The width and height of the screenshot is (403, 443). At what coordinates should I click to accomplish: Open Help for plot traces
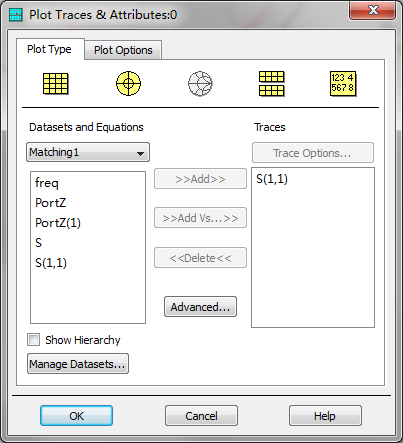tap(325, 416)
